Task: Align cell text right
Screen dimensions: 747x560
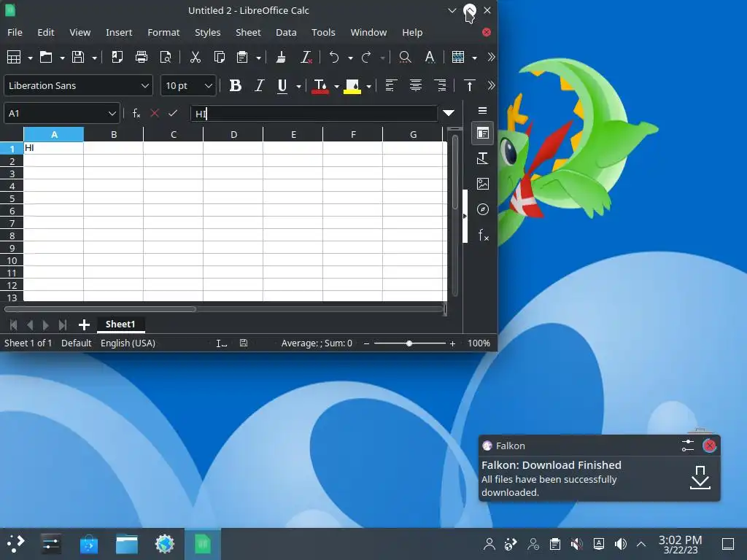Action: (440, 86)
